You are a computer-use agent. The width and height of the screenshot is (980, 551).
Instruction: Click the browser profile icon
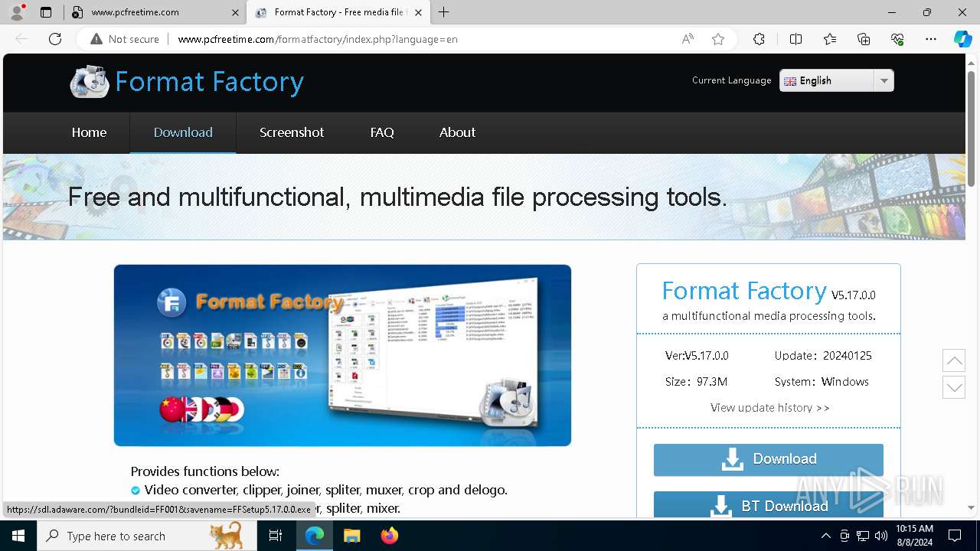tap(17, 12)
